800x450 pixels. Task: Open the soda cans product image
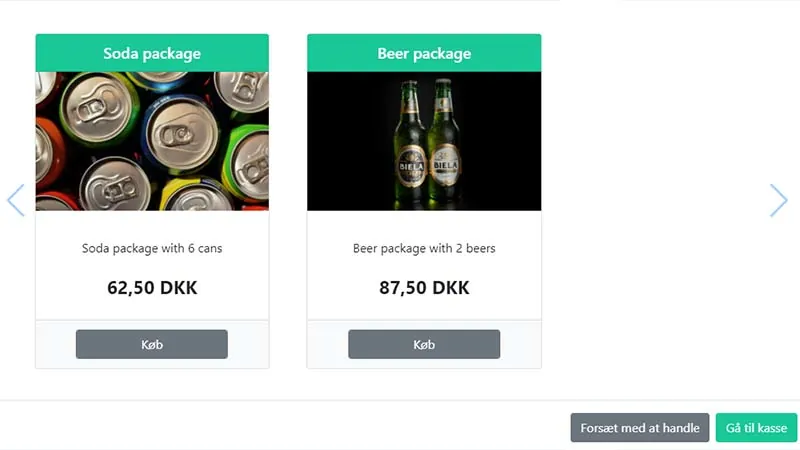click(x=152, y=141)
